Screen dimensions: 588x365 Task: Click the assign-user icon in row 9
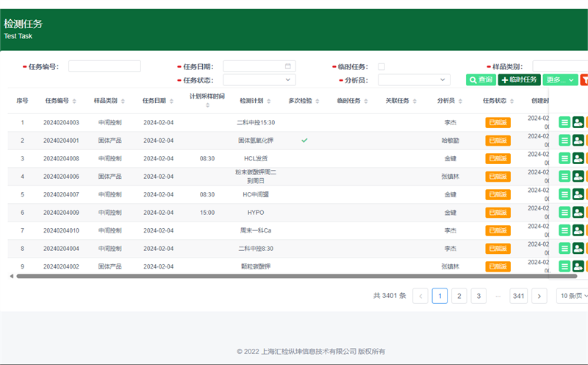click(578, 266)
